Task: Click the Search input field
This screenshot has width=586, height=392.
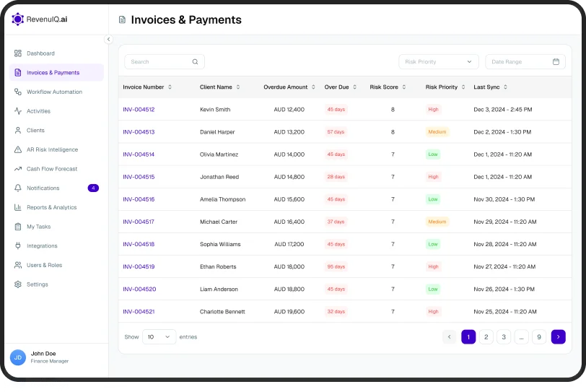Action: 165,61
